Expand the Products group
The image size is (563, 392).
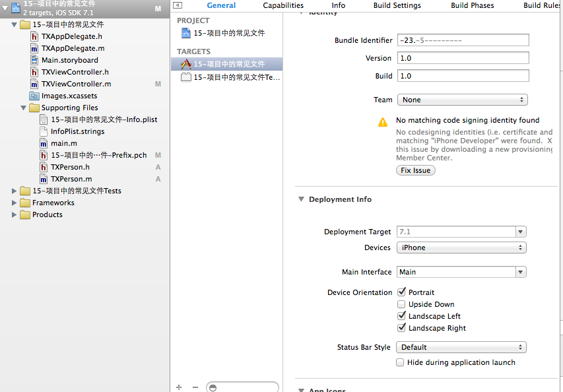[14, 214]
